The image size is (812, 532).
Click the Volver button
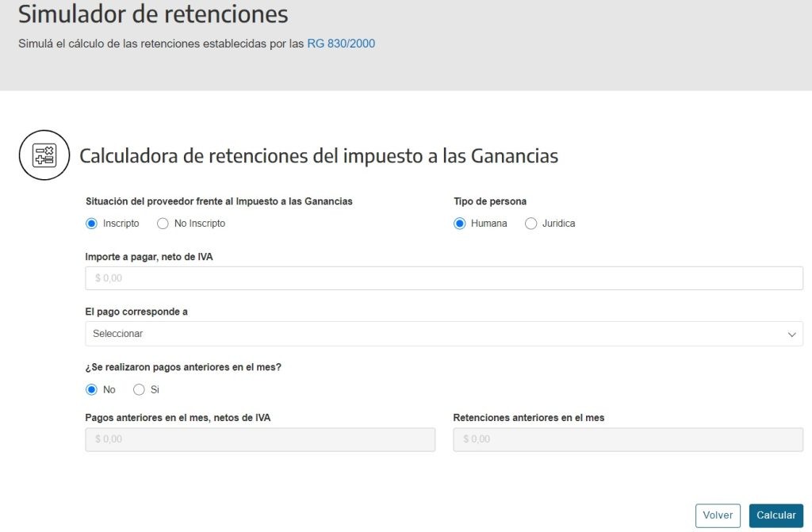tap(718, 515)
